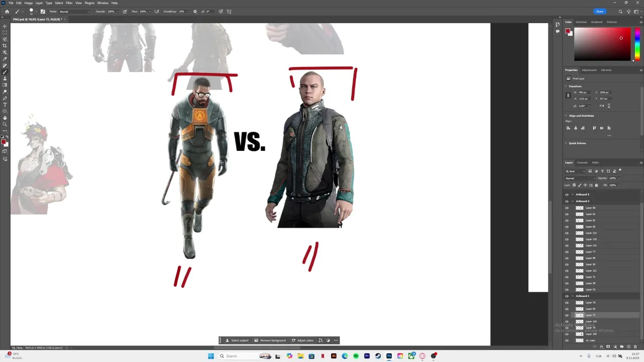Switch to the Channels tab

(582, 162)
